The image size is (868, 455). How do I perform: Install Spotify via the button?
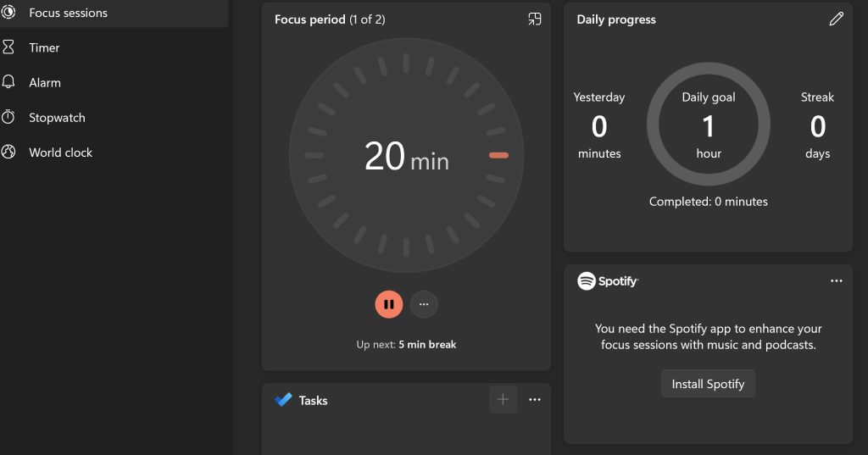pyautogui.click(x=708, y=384)
